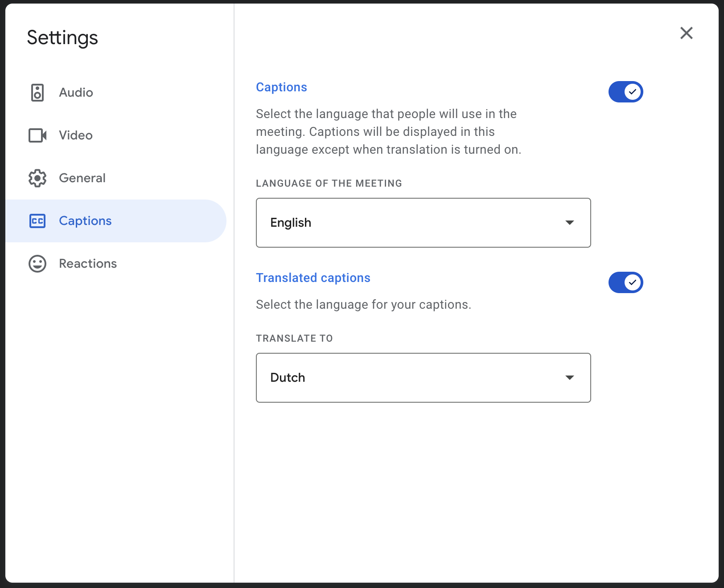Viewport: 724px width, 588px height.
Task: Click the blue Captions heading
Action: [x=281, y=87]
